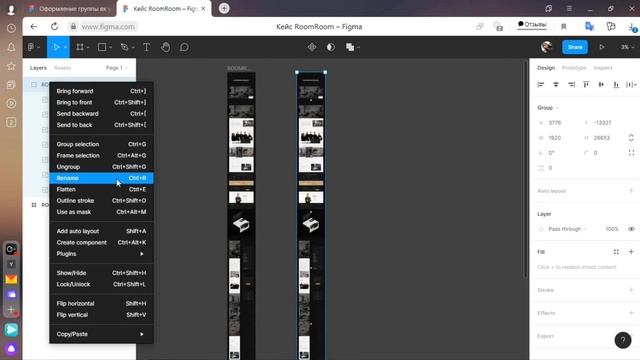The height and width of the screenshot is (360, 640).
Task: Select the Move tool
Action: pos(56,47)
